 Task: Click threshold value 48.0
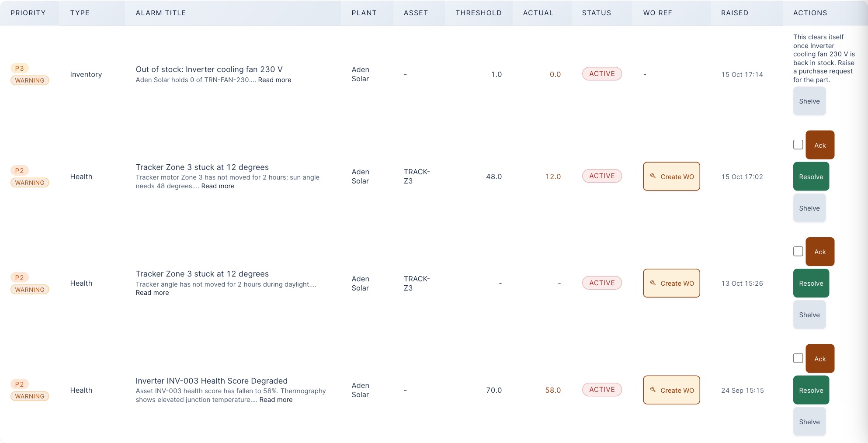[494, 177]
